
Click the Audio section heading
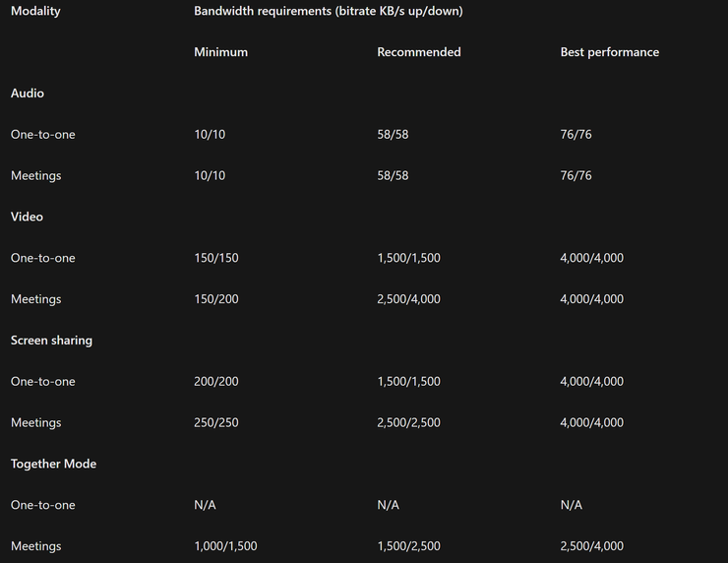28,94
